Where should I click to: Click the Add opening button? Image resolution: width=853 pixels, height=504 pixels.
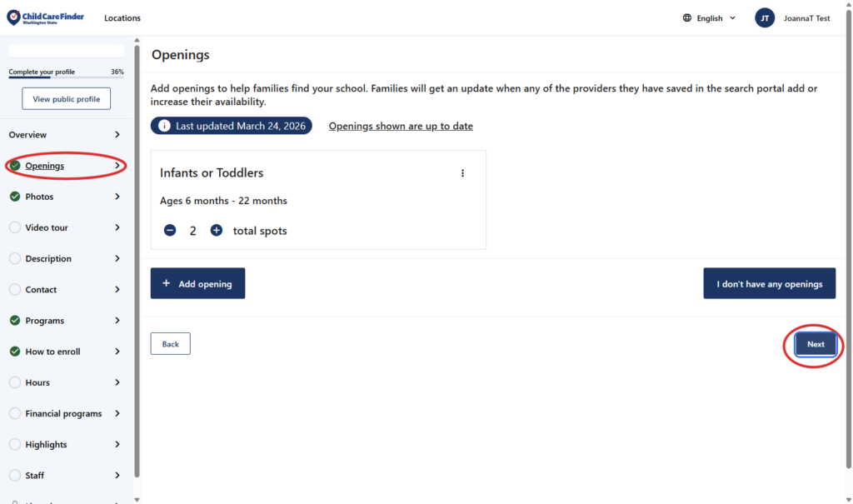coord(197,284)
